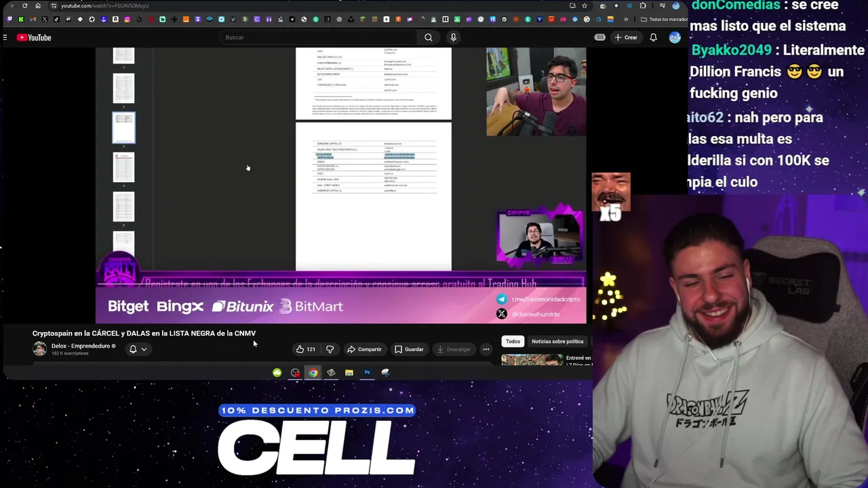Open Todos los marcadores folder
868x488 pixels.
click(663, 19)
